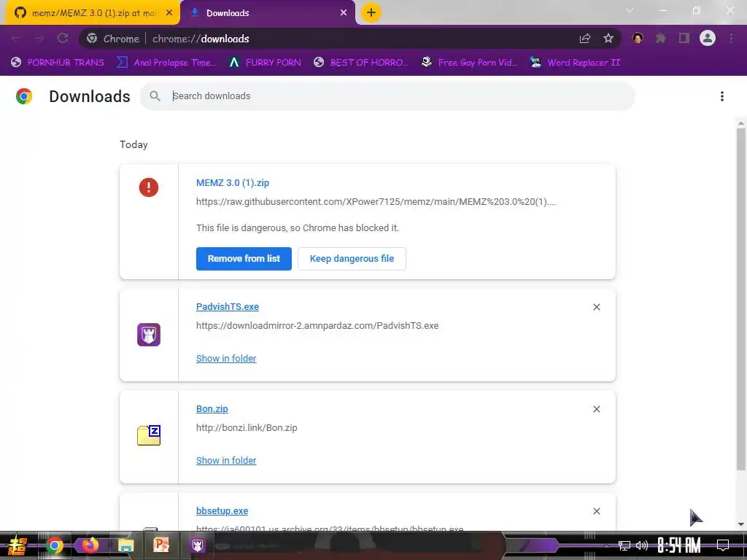
Task: Click the PadvishTS shield file icon
Action: tap(149, 335)
